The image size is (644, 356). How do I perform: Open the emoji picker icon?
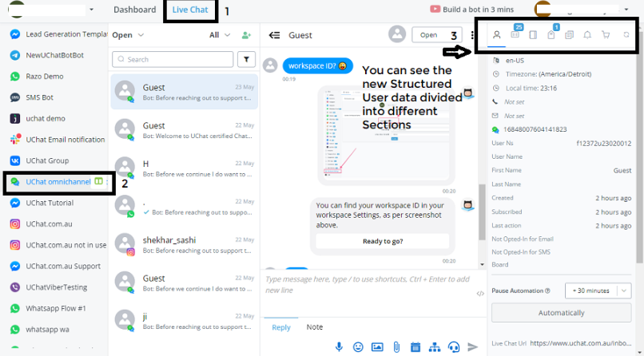click(358, 346)
